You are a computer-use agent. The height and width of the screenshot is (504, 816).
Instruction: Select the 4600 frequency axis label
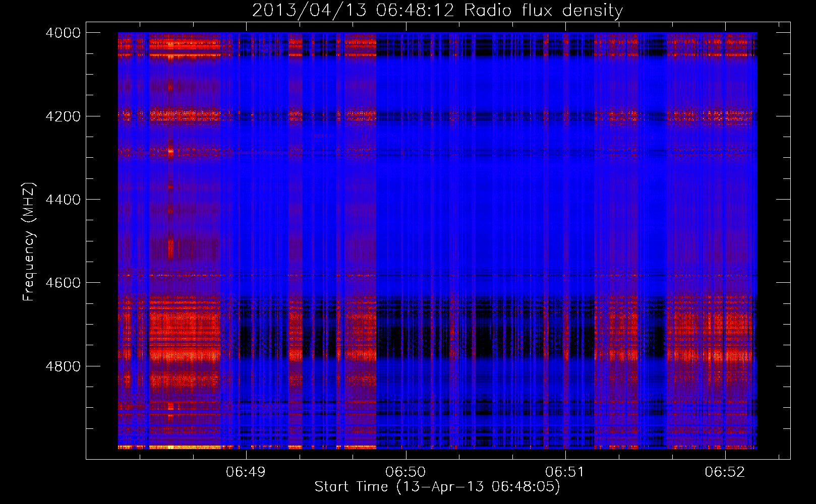(63, 283)
